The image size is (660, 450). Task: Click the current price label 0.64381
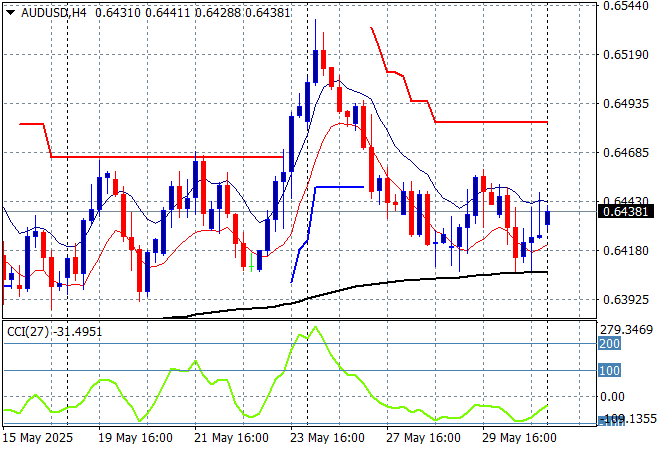628,211
